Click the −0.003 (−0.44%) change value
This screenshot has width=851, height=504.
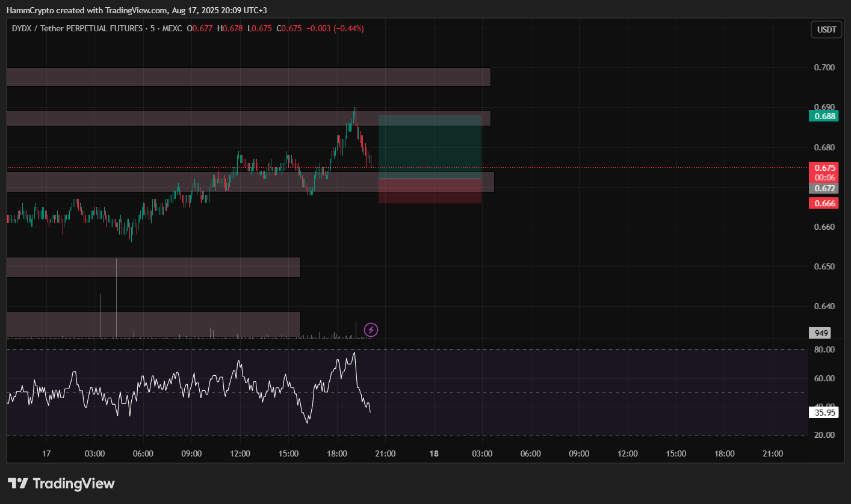point(335,28)
